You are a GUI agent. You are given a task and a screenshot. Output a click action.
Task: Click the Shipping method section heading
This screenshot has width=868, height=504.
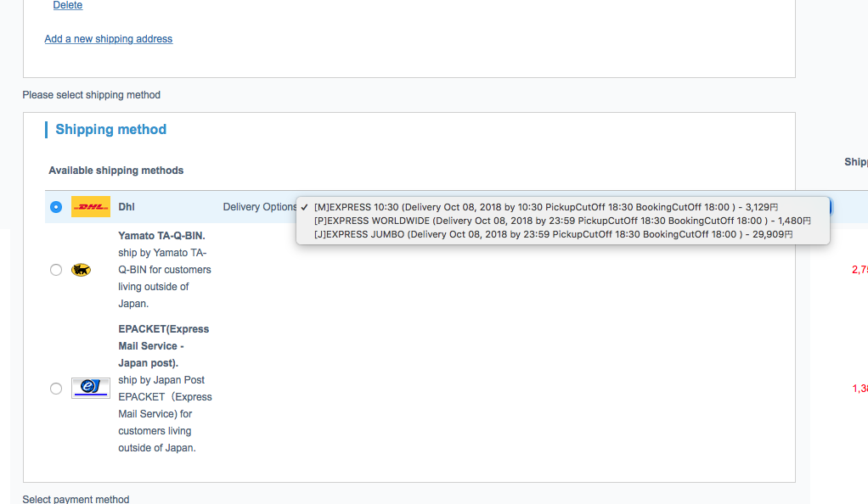coord(111,130)
